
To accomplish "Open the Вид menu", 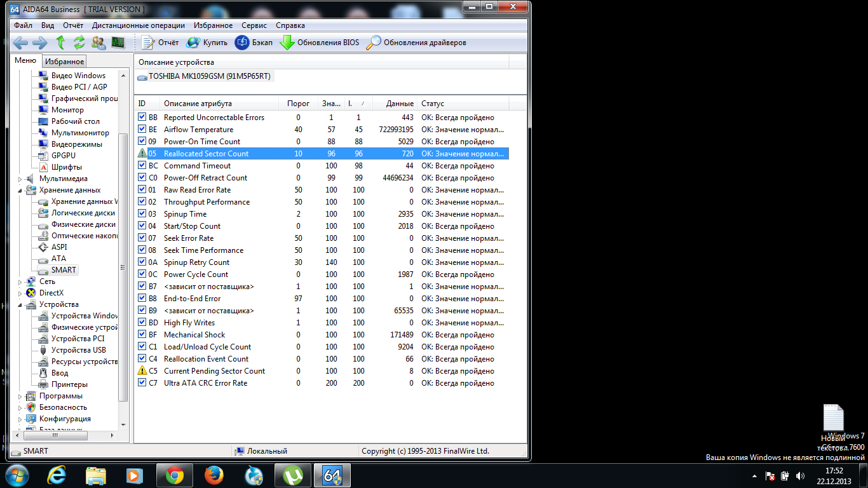I will pos(48,25).
